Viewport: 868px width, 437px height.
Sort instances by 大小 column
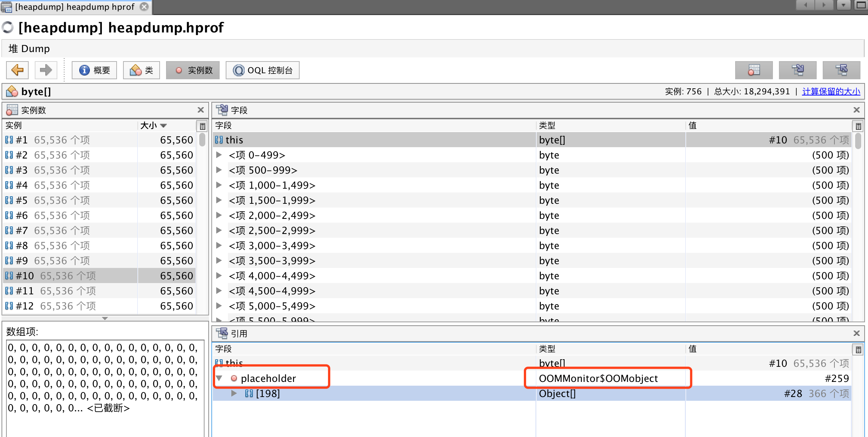pos(166,125)
